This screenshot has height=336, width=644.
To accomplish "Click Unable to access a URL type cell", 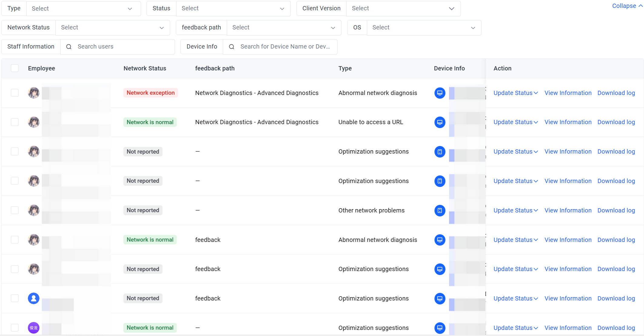I will click(x=371, y=122).
